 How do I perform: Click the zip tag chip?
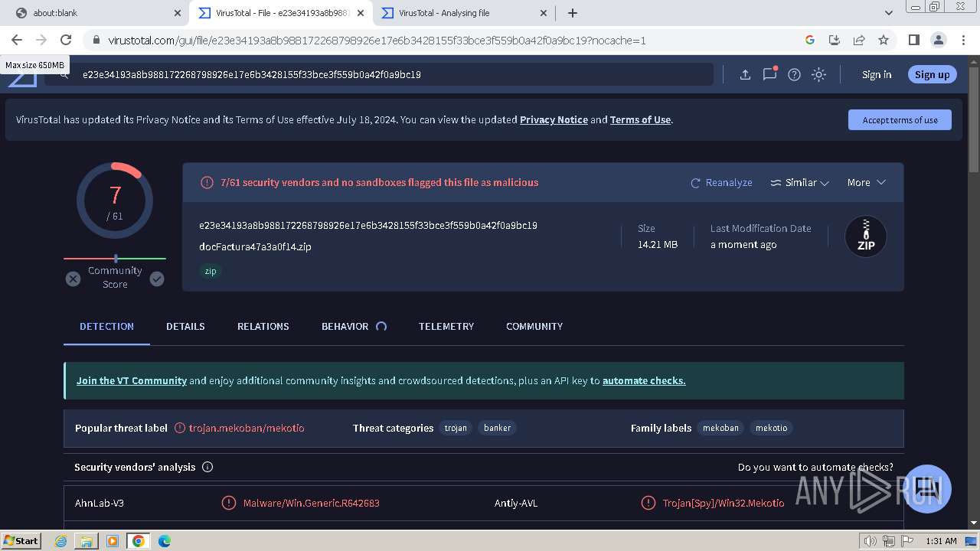pyautogui.click(x=211, y=271)
